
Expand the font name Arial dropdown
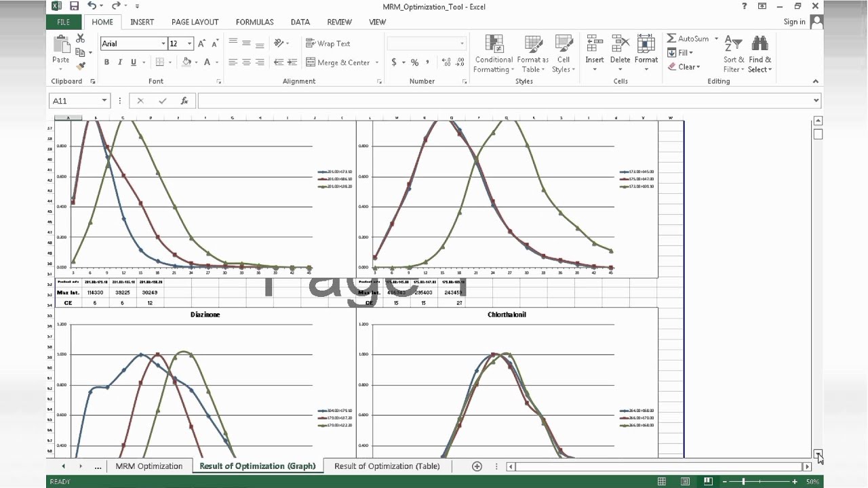point(163,43)
